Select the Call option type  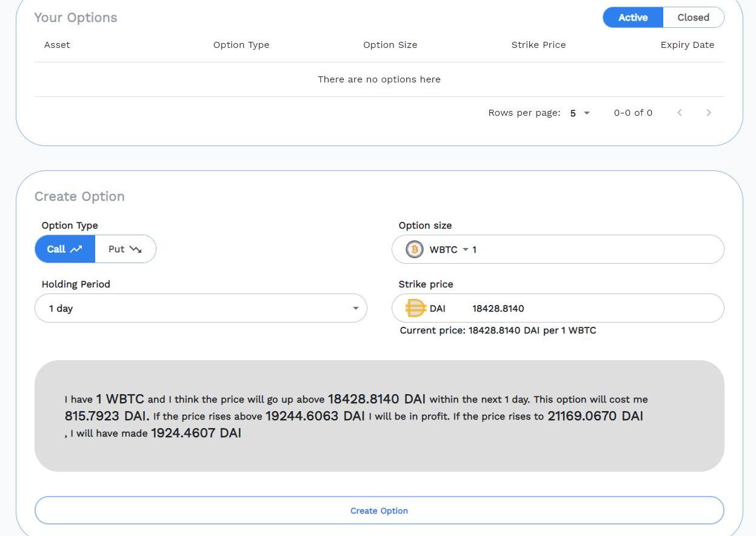click(x=65, y=249)
